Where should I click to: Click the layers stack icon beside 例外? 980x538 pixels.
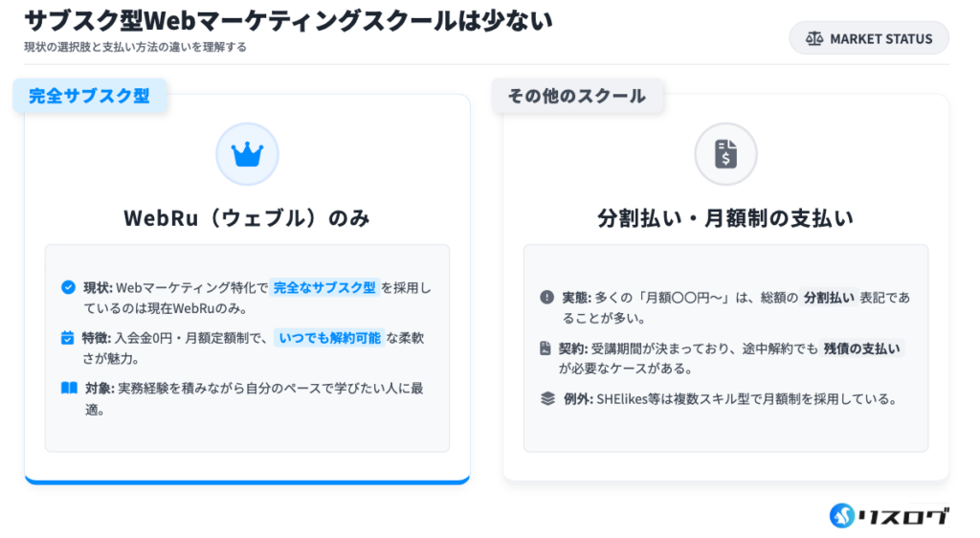coord(547,398)
